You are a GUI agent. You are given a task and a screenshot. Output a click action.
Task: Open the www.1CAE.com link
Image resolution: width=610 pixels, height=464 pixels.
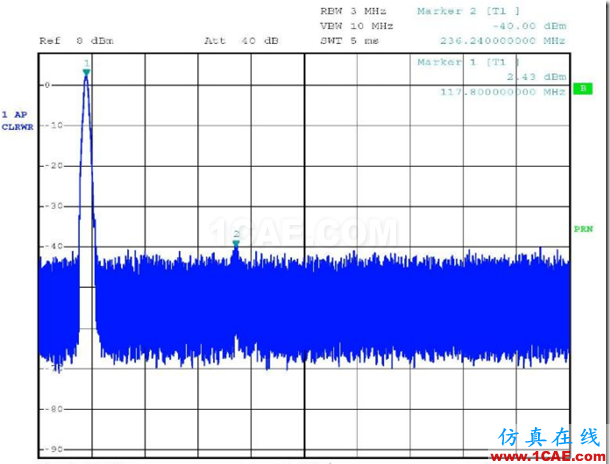tap(548, 456)
